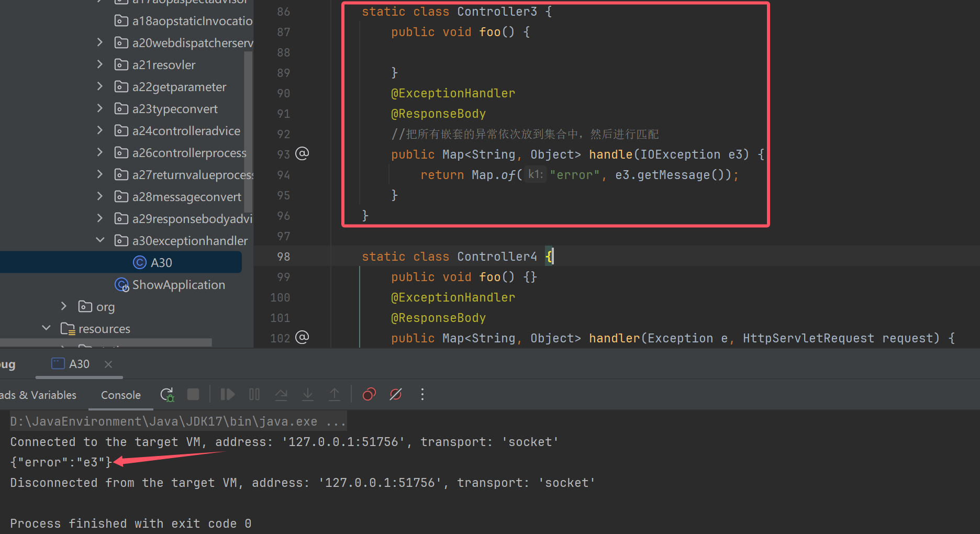Select a30exceptionhandler folder label
This screenshot has width=980, height=534.
pyautogui.click(x=190, y=241)
